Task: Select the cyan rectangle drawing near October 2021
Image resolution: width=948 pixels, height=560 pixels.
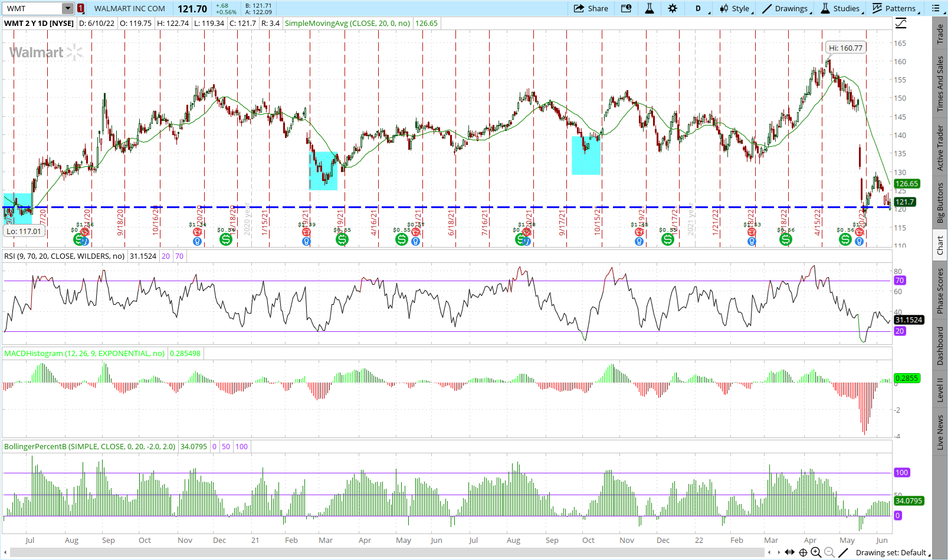Action: point(586,156)
